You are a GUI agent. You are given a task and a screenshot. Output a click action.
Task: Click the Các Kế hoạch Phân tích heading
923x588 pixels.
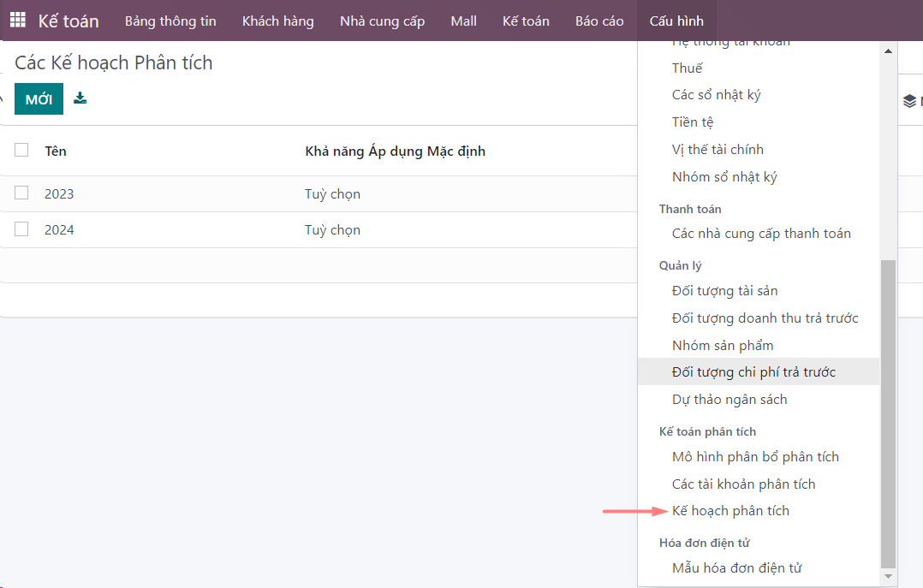pos(114,63)
